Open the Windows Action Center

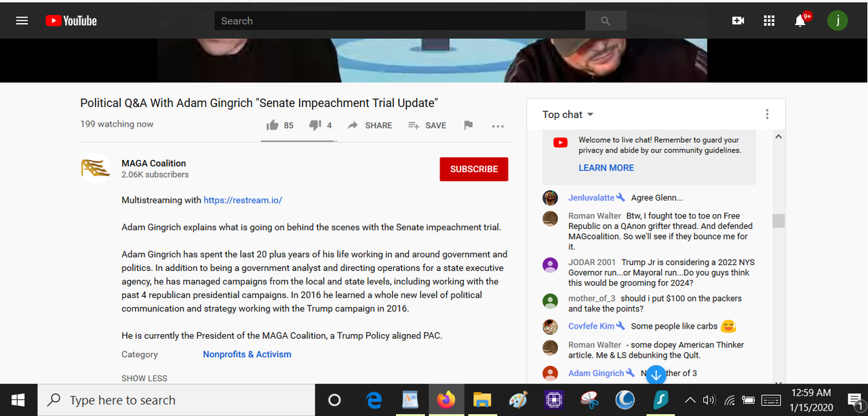point(854,400)
